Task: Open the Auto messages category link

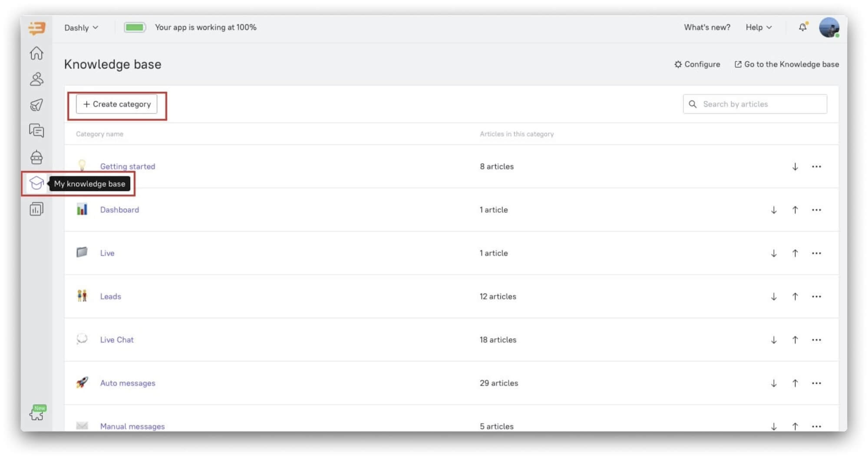Action: 128,383
